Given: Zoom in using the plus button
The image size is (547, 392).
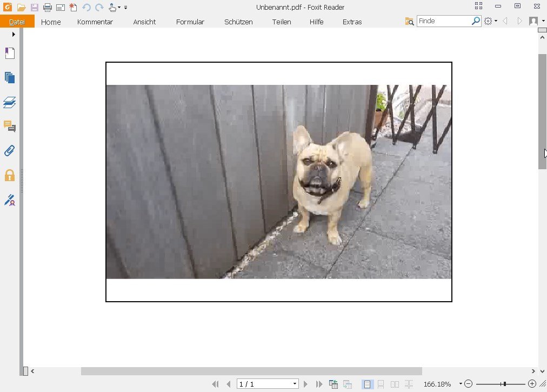Looking at the screenshot, I should click(x=532, y=384).
